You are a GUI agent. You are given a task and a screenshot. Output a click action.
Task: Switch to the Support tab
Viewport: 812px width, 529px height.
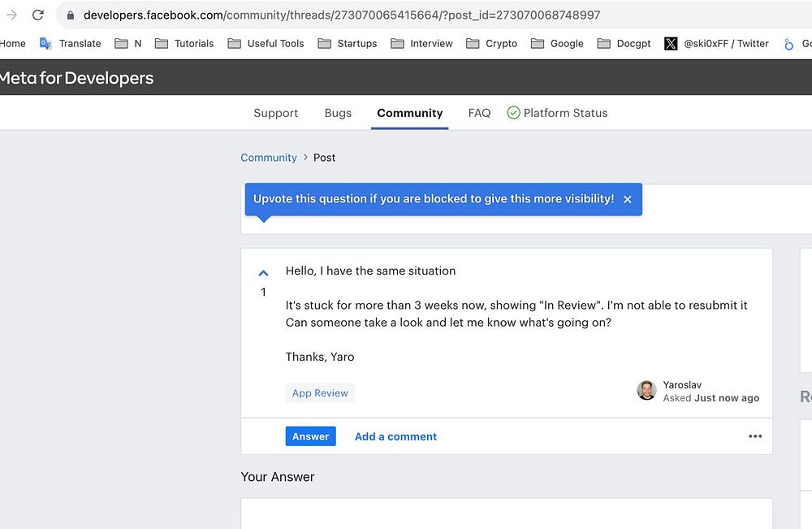pyautogui.click(x=276, y=113)
